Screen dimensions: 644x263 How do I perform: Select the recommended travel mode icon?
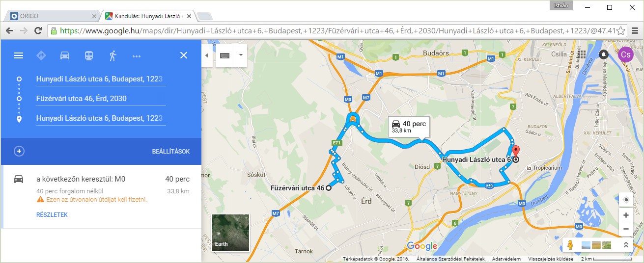[x=41, y=55]
